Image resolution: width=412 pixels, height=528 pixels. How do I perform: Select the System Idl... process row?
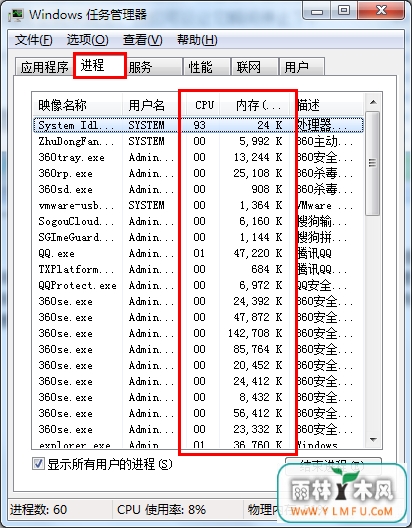pos(199,125)
